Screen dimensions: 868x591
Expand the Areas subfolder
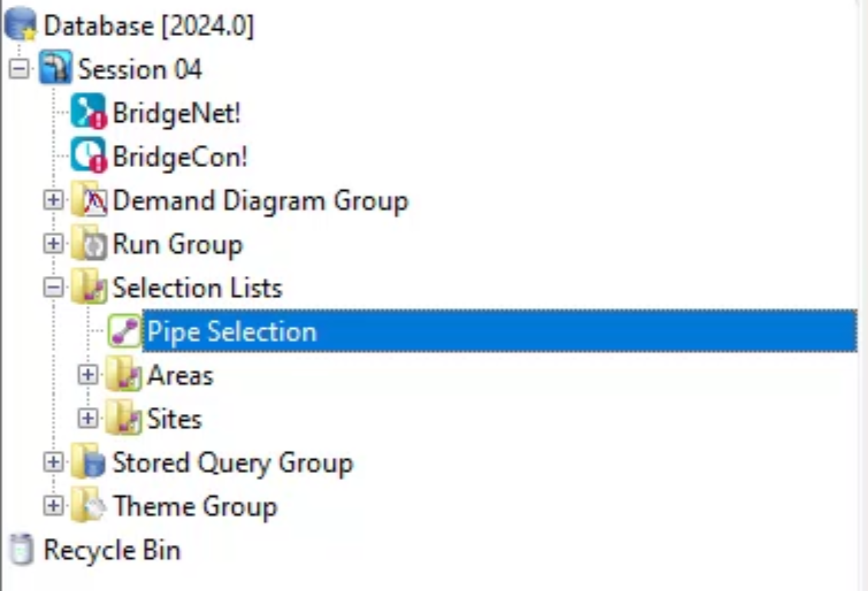click(87, 375)
